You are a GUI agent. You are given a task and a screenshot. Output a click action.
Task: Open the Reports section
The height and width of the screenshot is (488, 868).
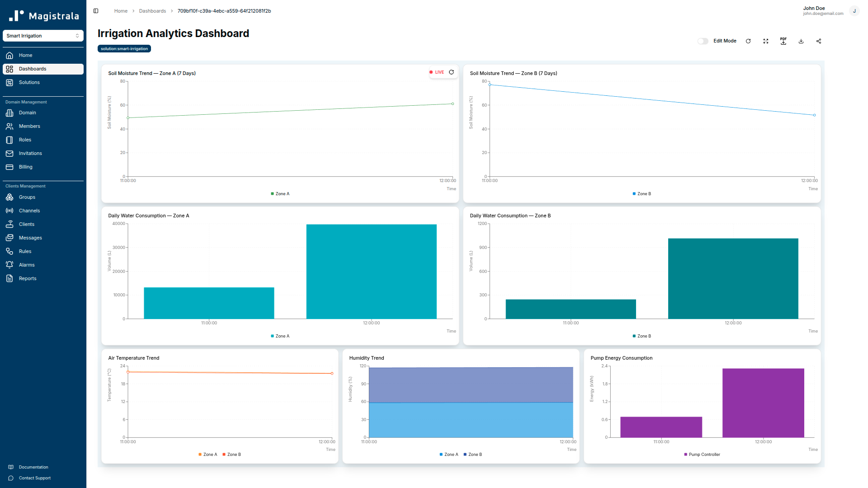click(27, 278)
